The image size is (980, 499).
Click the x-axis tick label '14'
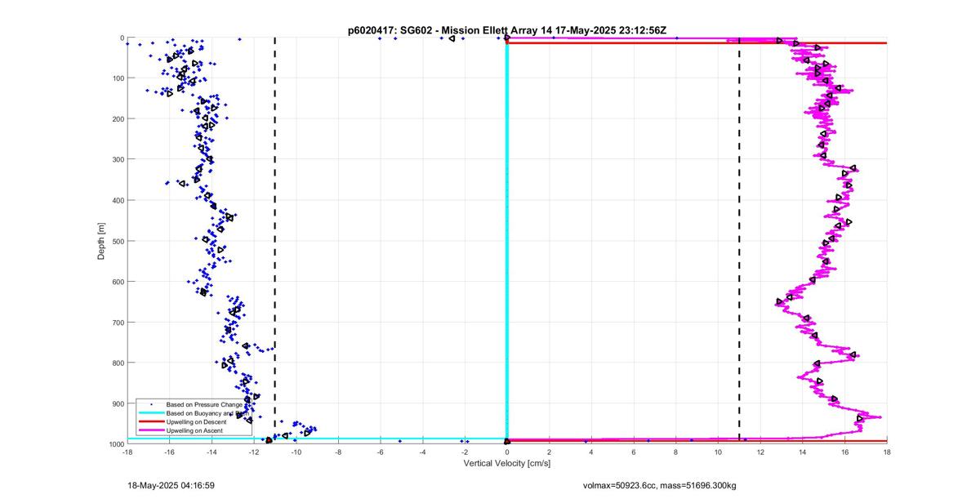(803, 452)
